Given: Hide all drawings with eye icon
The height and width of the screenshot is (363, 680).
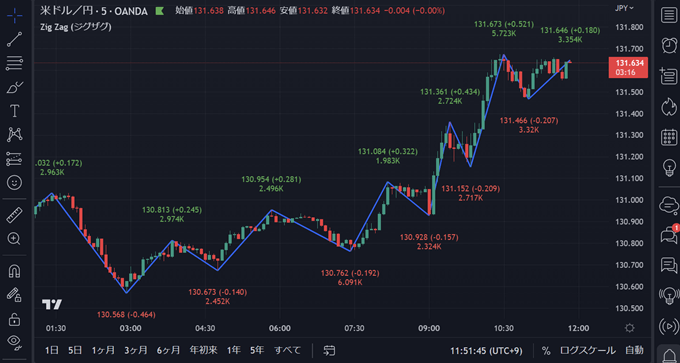Looking at the screenshot, I should pyautogui.click(x=14, y=343).
